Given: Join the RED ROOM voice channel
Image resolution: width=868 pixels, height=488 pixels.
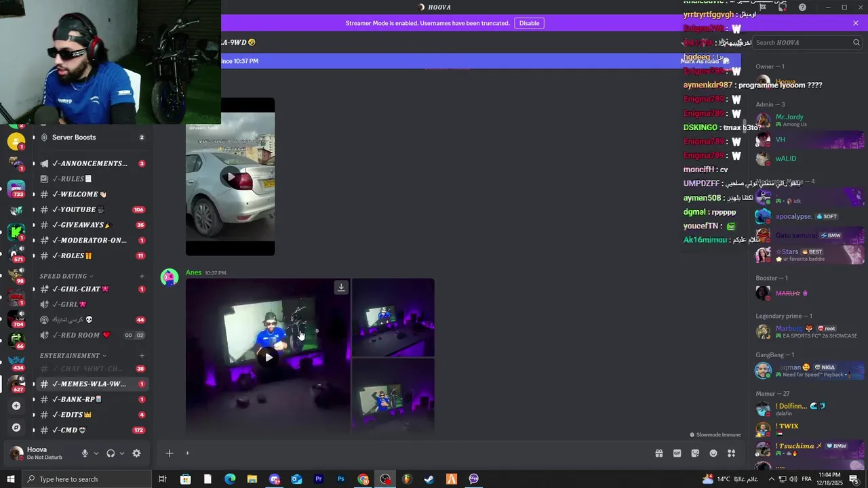Looking at the screenshot, I should (x=92, y=335).
